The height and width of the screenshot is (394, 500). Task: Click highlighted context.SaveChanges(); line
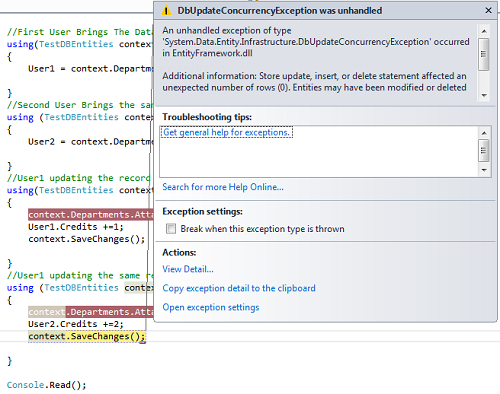tap(87, 336)
